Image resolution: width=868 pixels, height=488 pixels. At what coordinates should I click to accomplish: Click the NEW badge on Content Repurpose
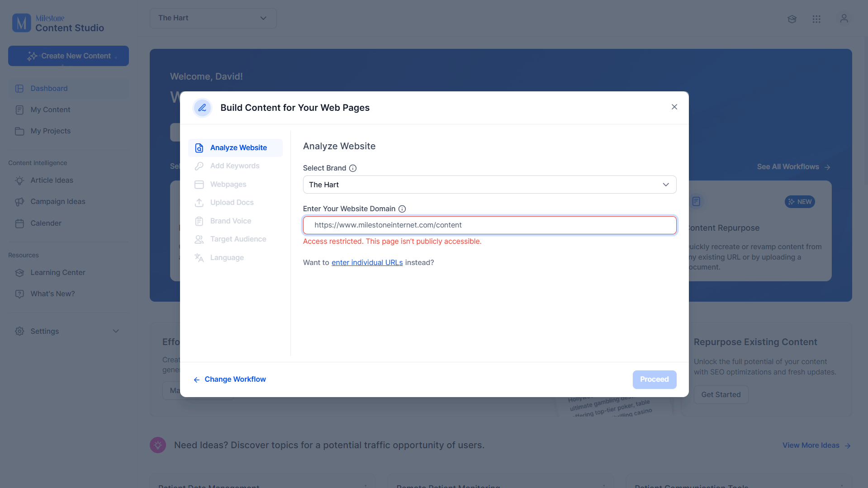(800, 202)
